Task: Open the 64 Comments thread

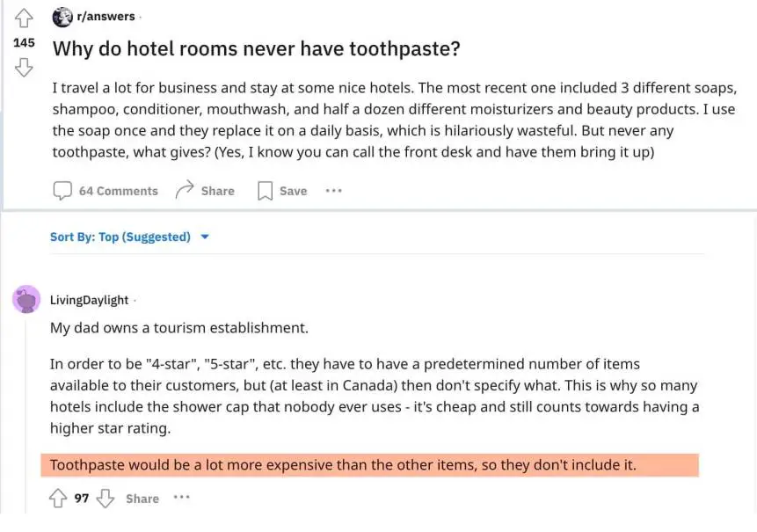Action: (105, 190)
